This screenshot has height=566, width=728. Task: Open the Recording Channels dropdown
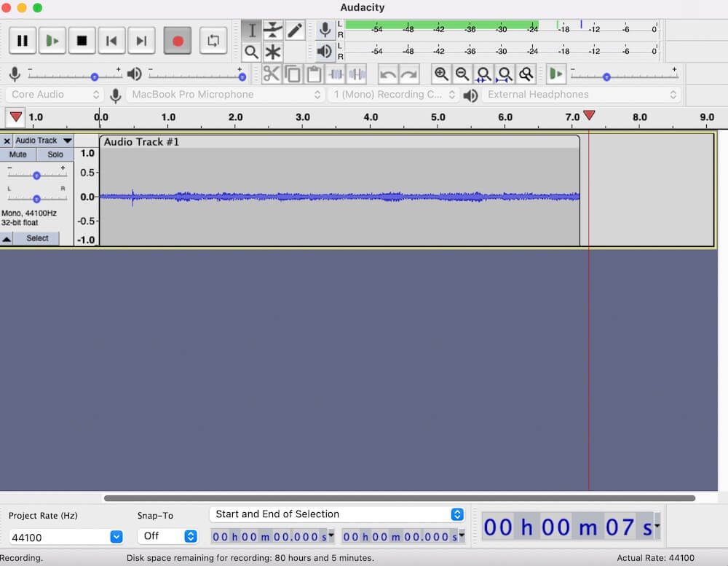click(393, 95)
